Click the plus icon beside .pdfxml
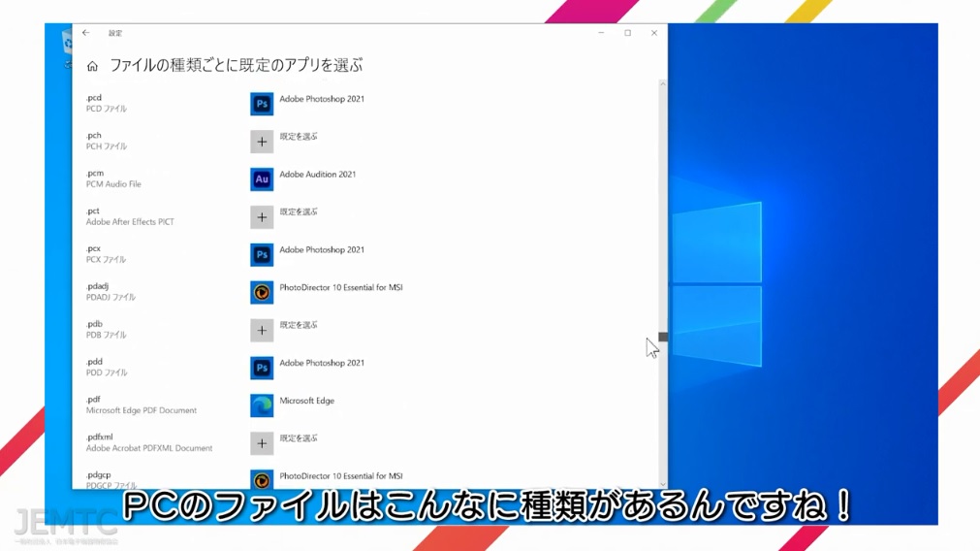The image size is (980, 551). [x=262, y=443]
